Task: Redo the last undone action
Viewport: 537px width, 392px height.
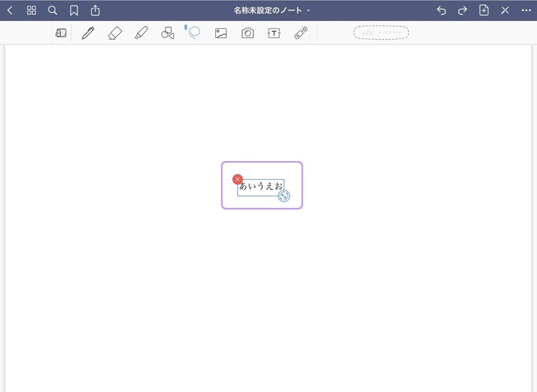Action: pos(462,10)
